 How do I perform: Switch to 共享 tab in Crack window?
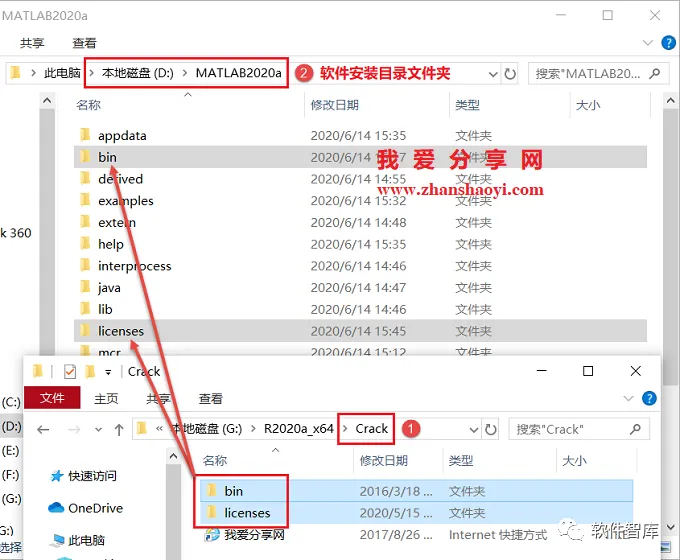(x=158, y=398)
